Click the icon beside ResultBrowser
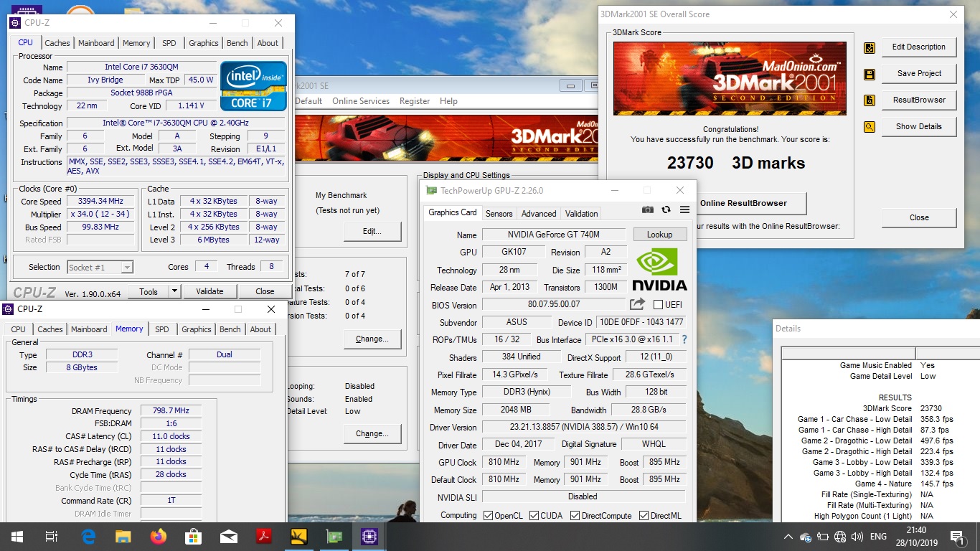Image resolution: width=980 pixels, height=551 pixels. [x=870, y=101]
